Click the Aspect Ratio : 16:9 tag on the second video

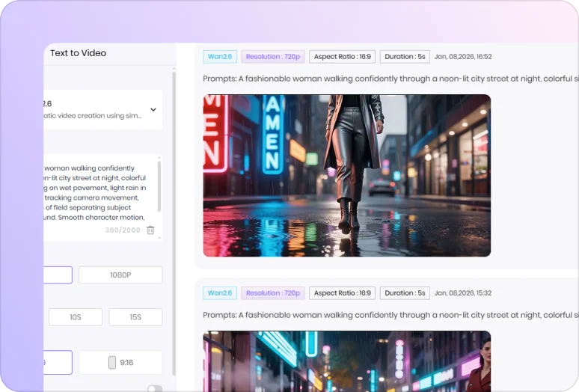point(342,293)
